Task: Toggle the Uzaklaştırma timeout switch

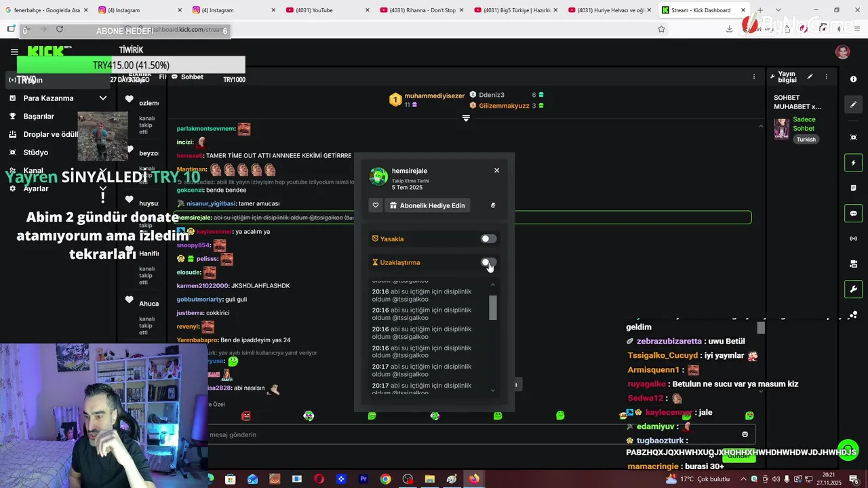Action: click(x=488, y=262)
